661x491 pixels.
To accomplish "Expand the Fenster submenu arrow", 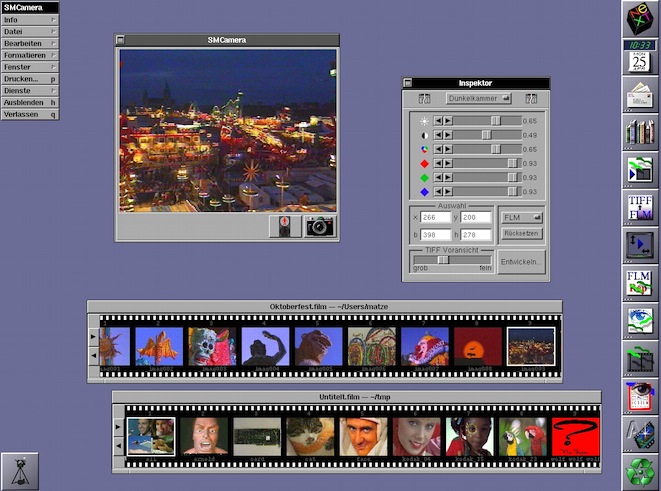I will click(54, 67).
